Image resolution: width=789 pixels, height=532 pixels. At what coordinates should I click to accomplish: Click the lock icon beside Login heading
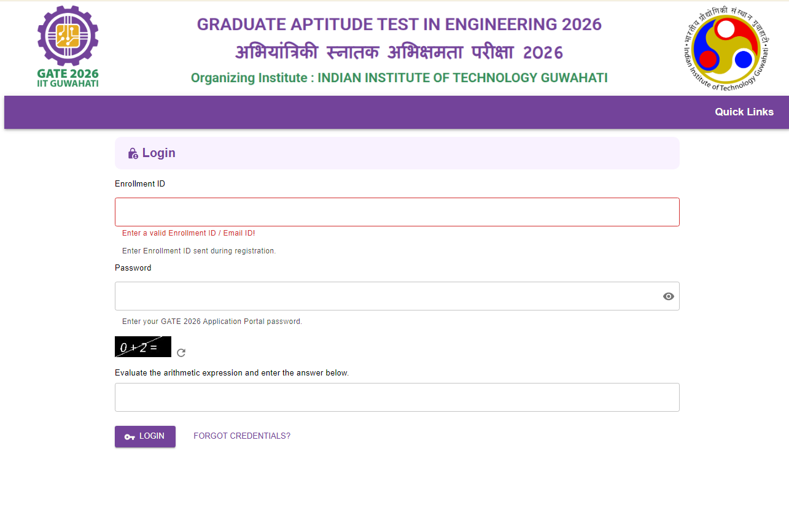click(133, 153)
